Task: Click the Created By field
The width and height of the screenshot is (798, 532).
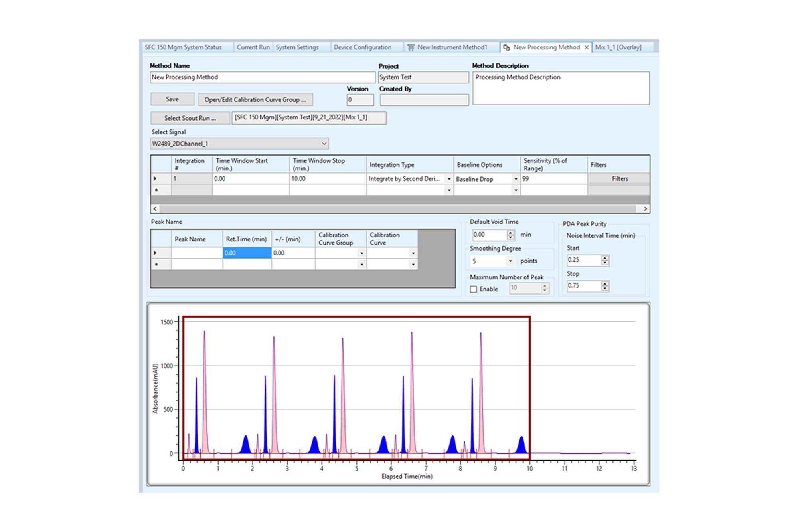Action: [424, 100]
